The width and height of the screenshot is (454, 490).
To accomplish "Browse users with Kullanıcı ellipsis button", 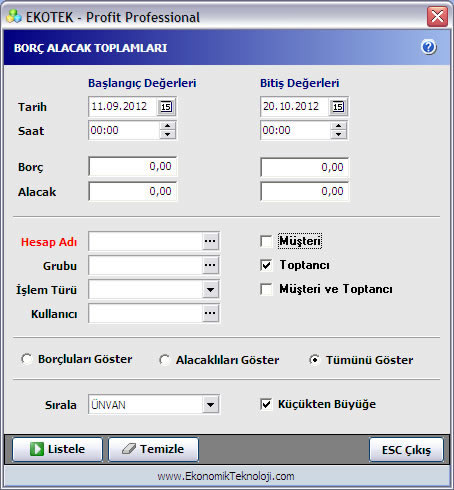I will pyautogui.click(x=210, y=313).
